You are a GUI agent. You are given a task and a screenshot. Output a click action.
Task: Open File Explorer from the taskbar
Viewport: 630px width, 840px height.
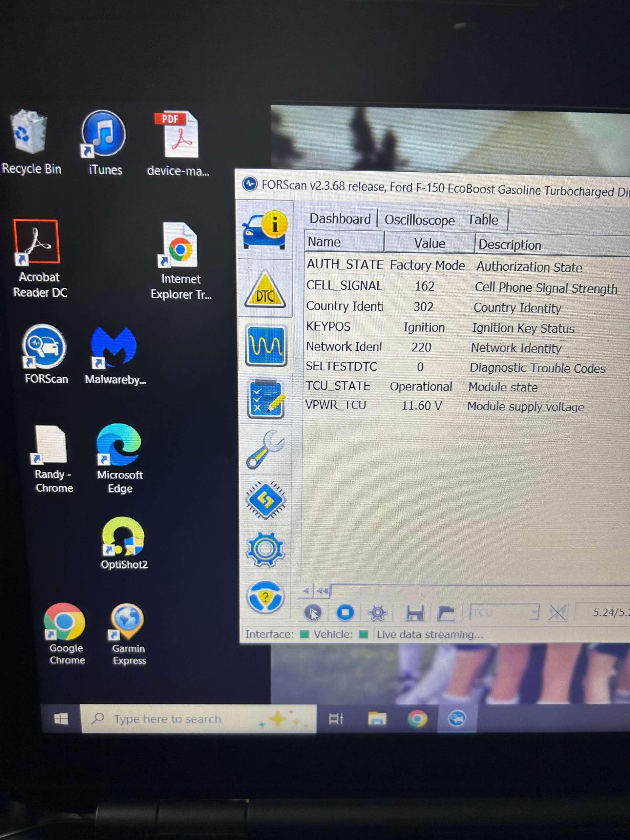tap(377, 719)
